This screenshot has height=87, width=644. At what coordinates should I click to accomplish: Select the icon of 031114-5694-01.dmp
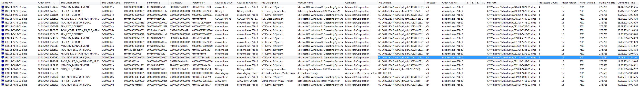(x=3, y=65)
